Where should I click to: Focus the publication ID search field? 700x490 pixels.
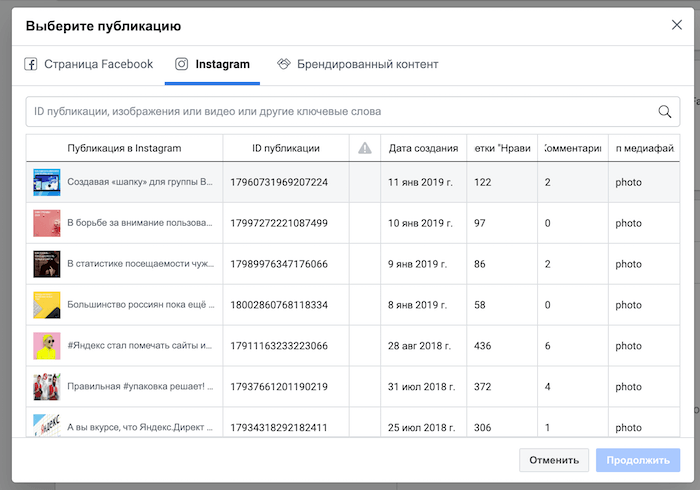353,112
